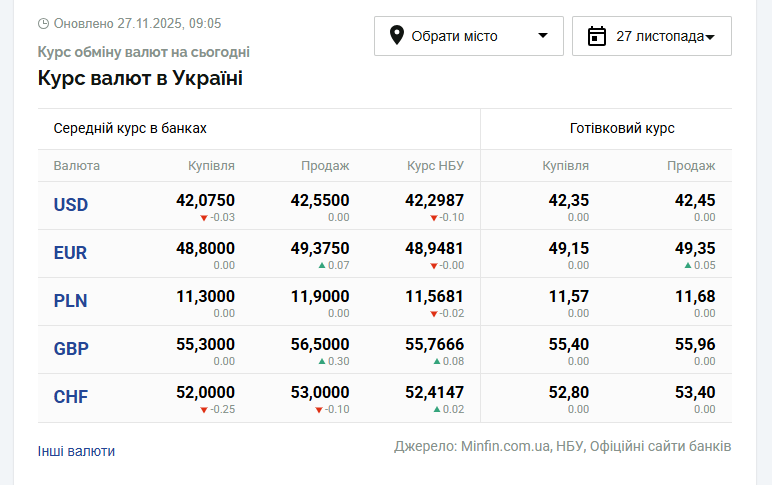Expand the city dropdown arrow
The image size is (772, 485).
(x=543, y=36)
